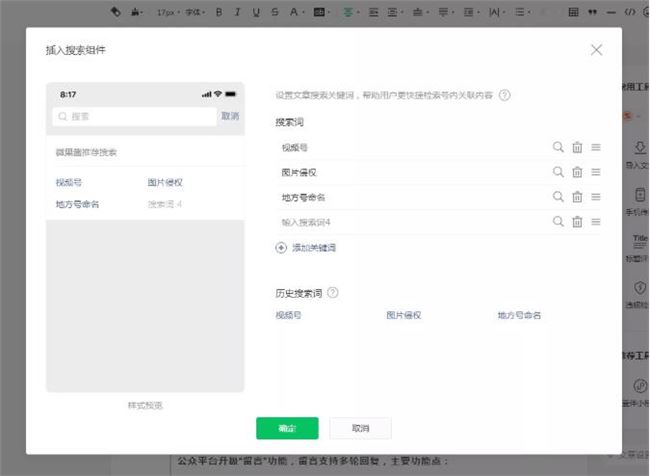Click the reorder handle in the 地方号命名 row

[596, 197]
